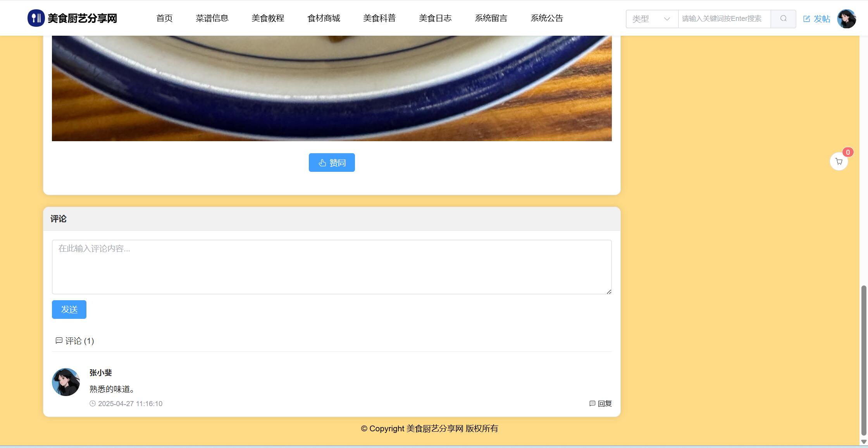
Task: Focus the keyword search input field
Action: coord(724,19)
